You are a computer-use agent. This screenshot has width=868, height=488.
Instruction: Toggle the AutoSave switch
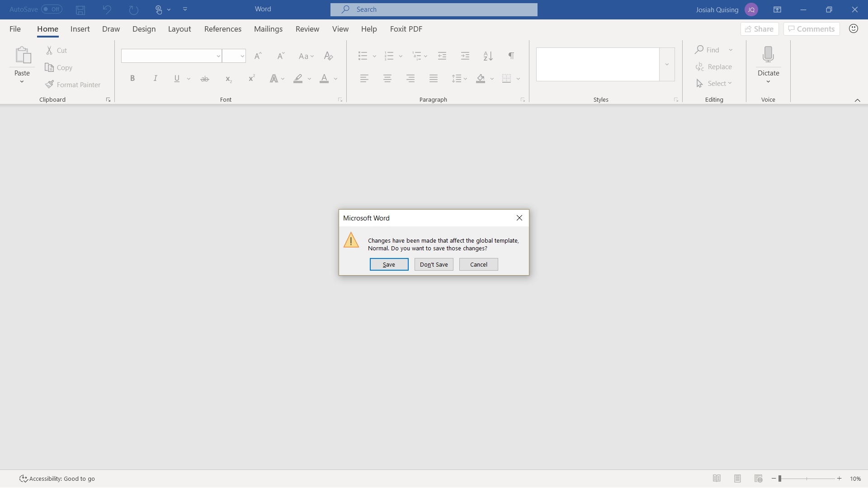point(52,9)
